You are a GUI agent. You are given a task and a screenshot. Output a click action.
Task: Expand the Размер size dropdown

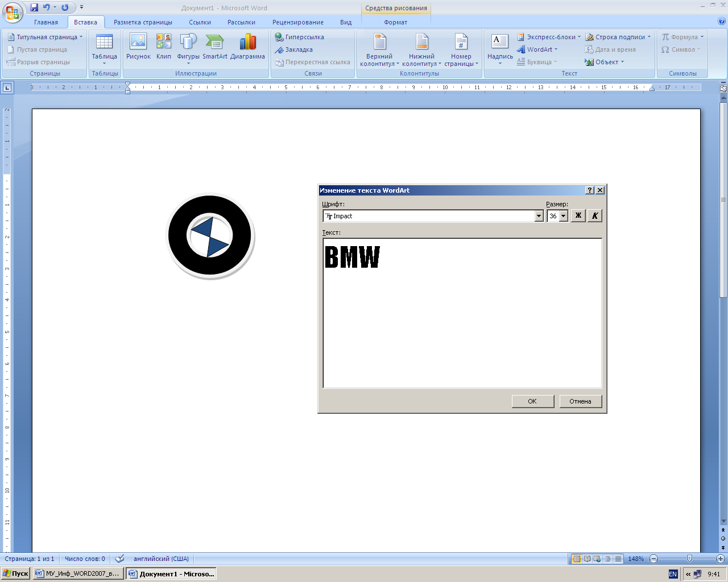click(x=564, y=216)
